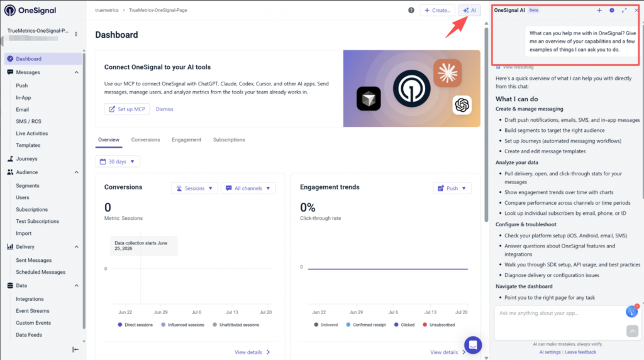This screenshot has width=644, height=360.
Task: Open Custom Events
Action: pos(33,323)
